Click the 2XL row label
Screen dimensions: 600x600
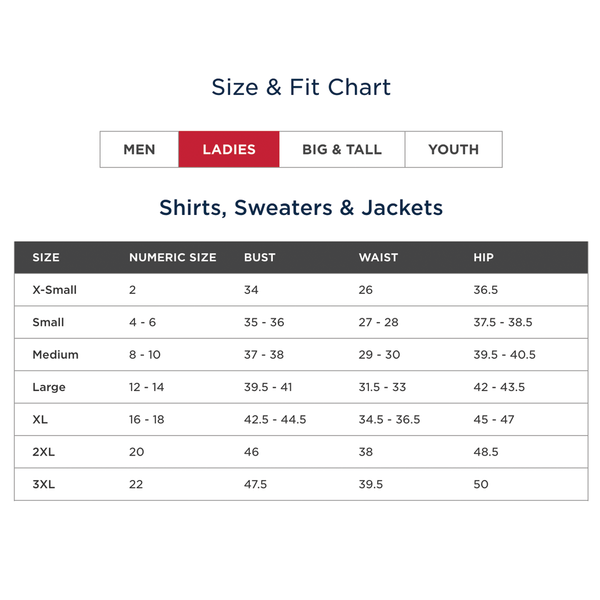click(44, 452)
